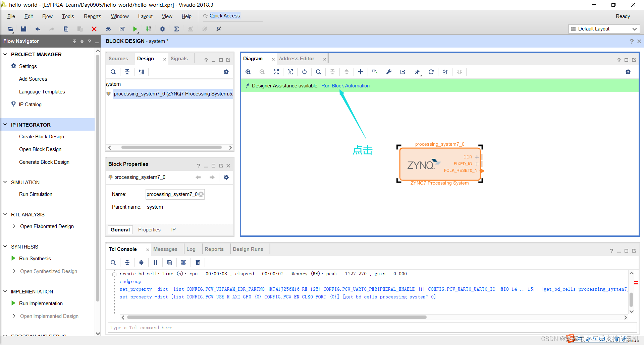Screen dimensions: 644x345
Task: Expand DDR port on ZYNQ block
Action: pyautogui.click(x=477, y=157)
